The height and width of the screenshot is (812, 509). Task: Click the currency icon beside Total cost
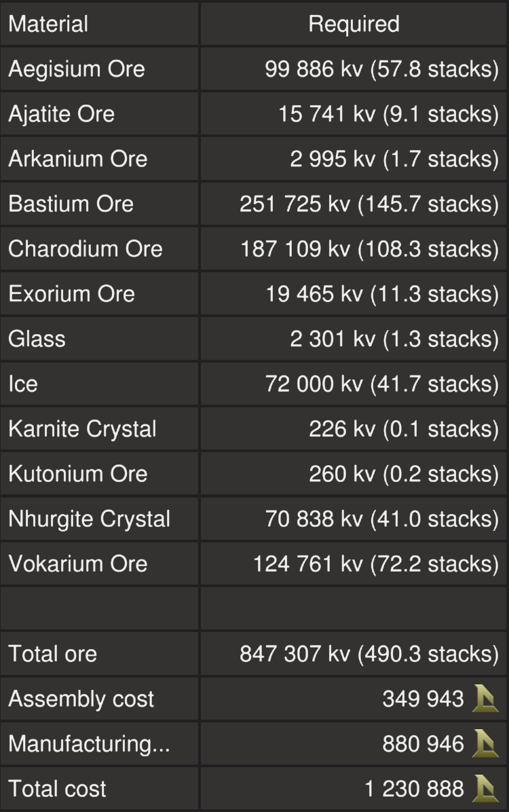pyautogui.click(x=485, y=788)
